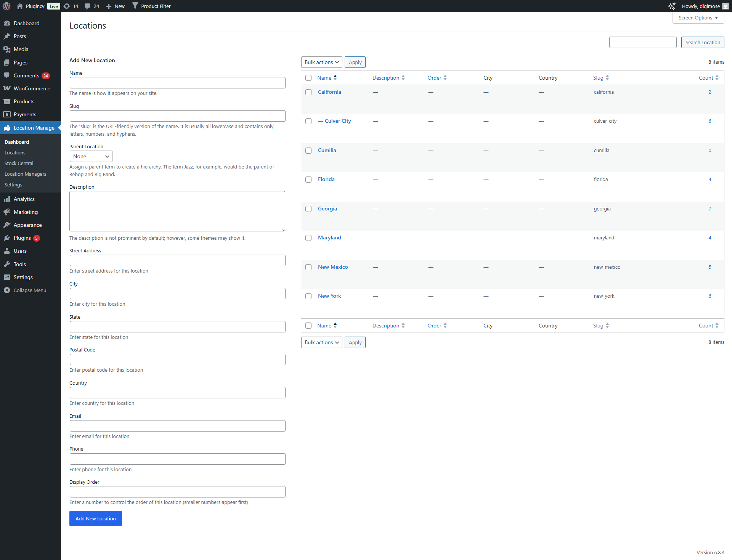Click the Add New Location button
Image resolution: width=732 pixels, height=560 pixels.
point(95,518)
